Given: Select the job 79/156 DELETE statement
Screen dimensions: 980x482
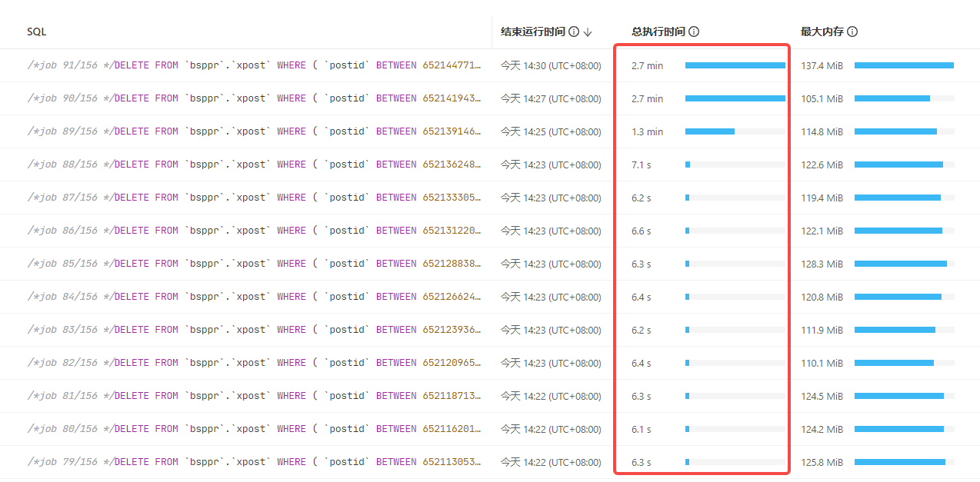Looking at the screenshot, I should [254, 462].
